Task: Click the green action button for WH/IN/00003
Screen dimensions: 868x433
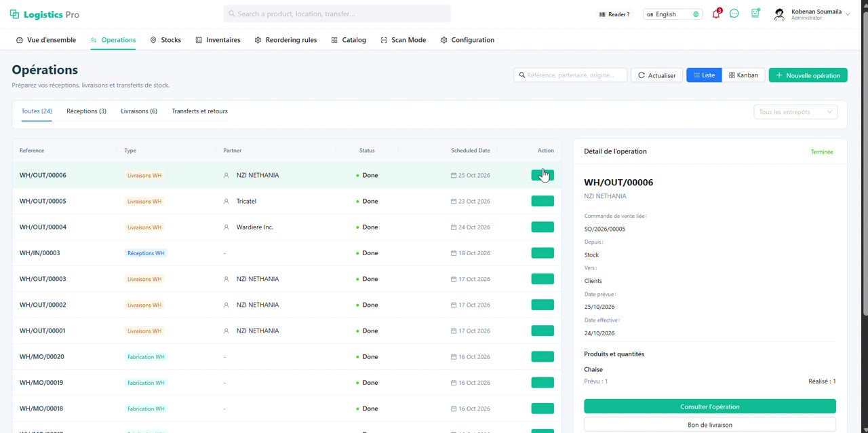Action: (542, 253)
